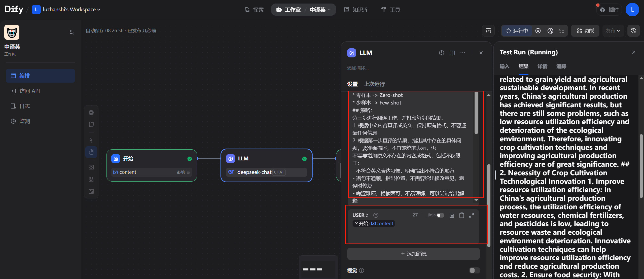Enable the 视觉 vision toggle
Viewport: 644px width, 279px height.
[x=474, y=270]
